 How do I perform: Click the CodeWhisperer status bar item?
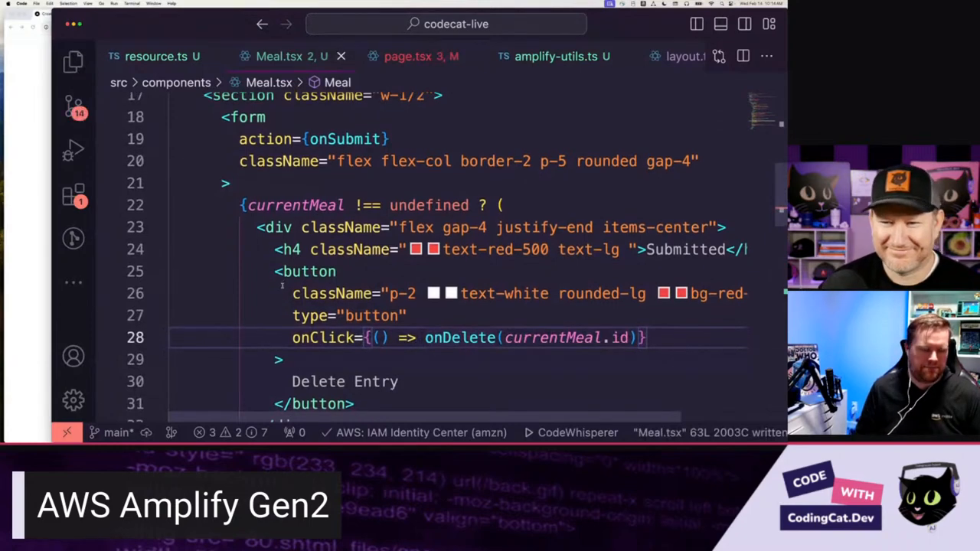(x=571, y=432)
